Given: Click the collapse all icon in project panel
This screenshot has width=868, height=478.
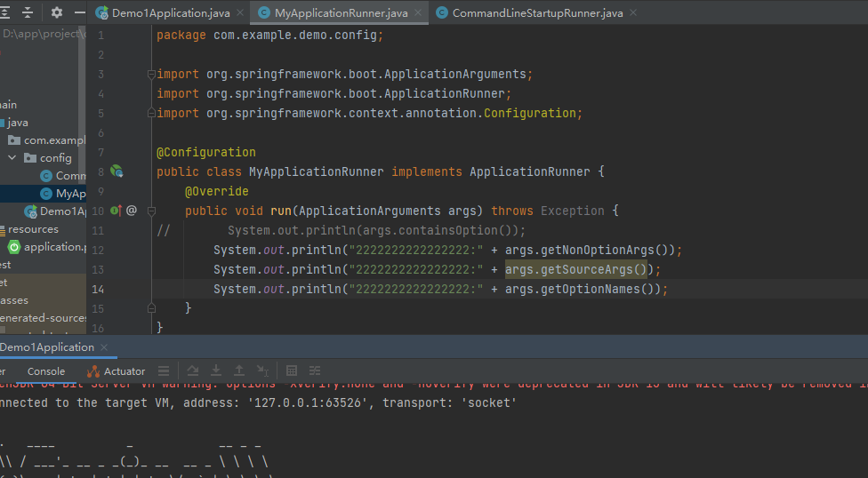Looking at the screenshot, I should 28,12.
